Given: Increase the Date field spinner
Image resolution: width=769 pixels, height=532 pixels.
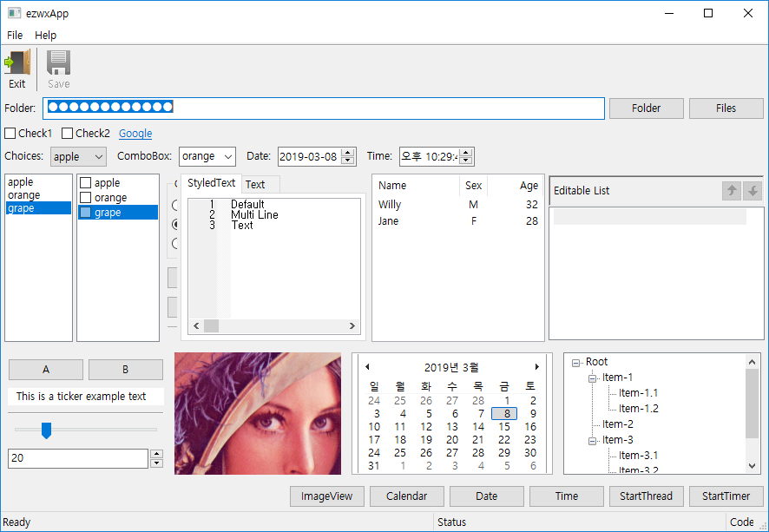Looking at the screenshot, I should (348, 153).
